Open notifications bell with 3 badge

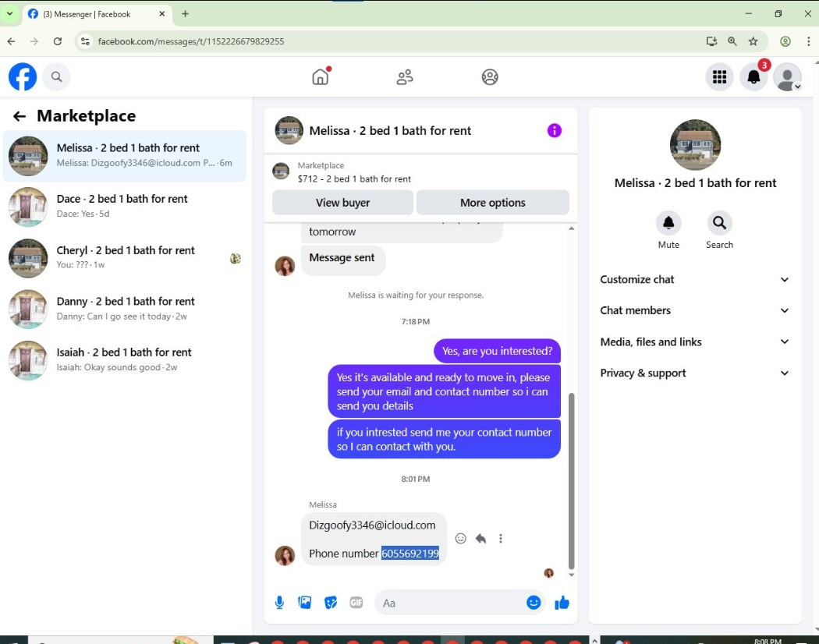753,76
